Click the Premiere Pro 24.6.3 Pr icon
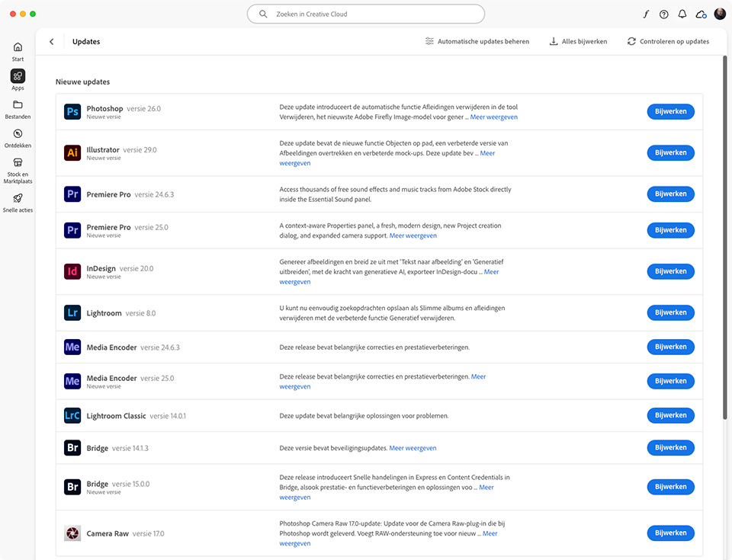Viewport: 732px width, 560px height. point(72,194)
